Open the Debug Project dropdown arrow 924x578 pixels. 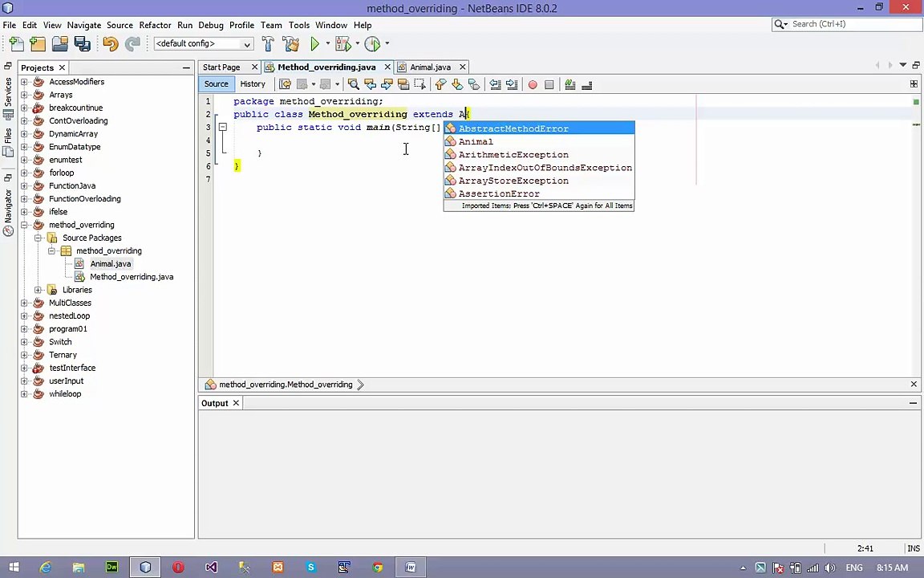tap(357, 43)
